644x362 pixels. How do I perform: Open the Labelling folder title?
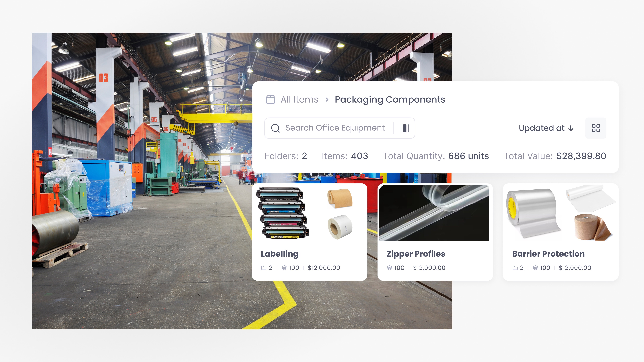280,254
